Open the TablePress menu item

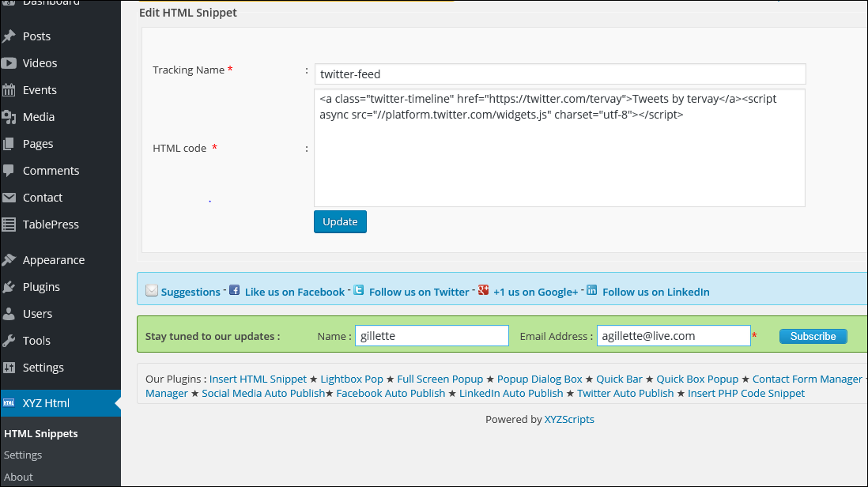pyautogui.click(x=51, y=225)
